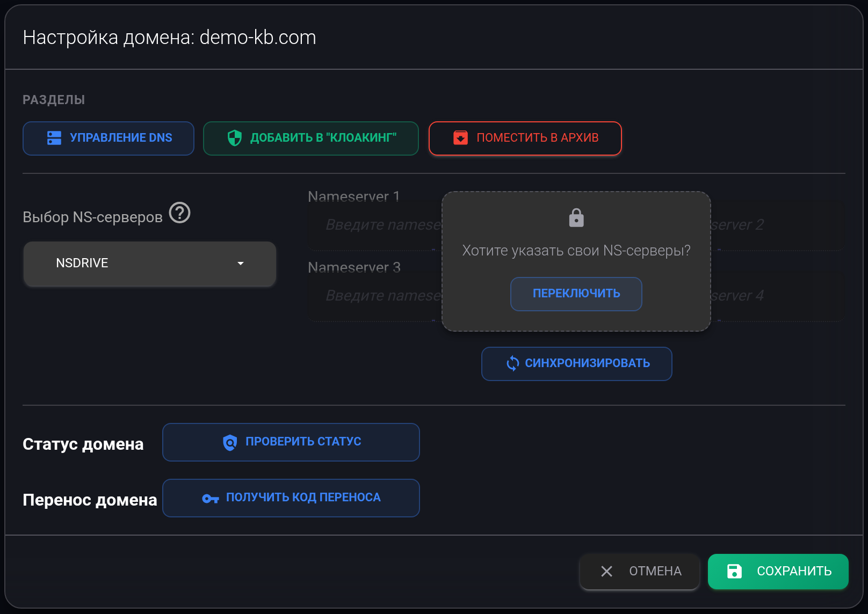Image resolution: width=868 pixels, height=614 pixels.
Task: Click СИНХРОНИЗИРОВАТЬ button label
Action: (x=588, y=363)
